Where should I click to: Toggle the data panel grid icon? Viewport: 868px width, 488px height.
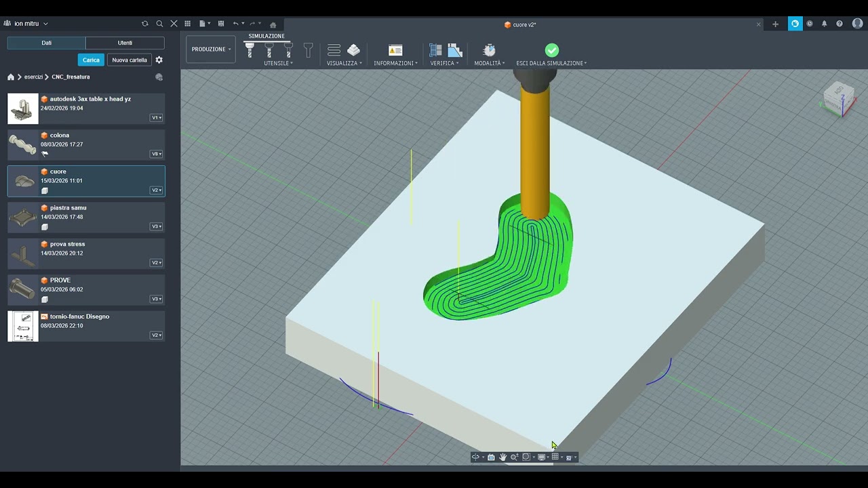[188, 24]
